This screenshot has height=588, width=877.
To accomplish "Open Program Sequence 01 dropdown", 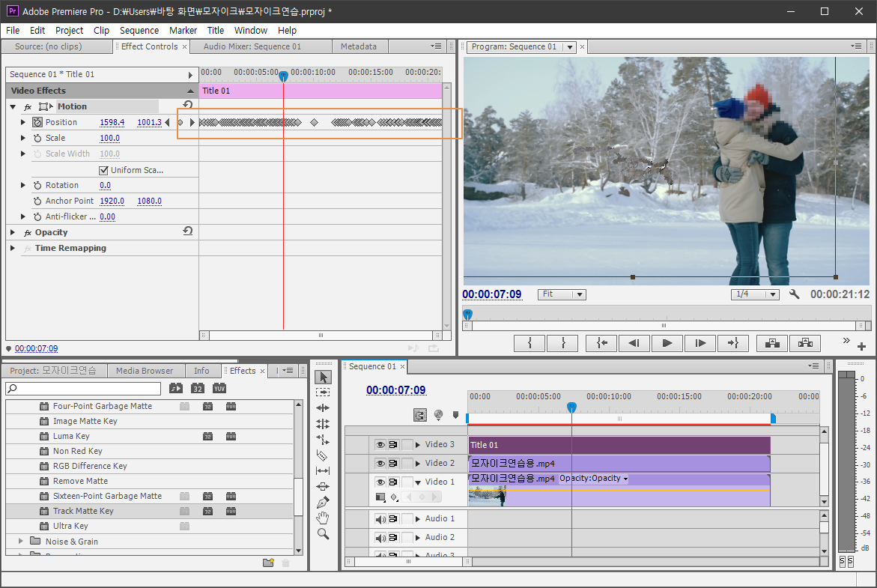I will (570, 47).
